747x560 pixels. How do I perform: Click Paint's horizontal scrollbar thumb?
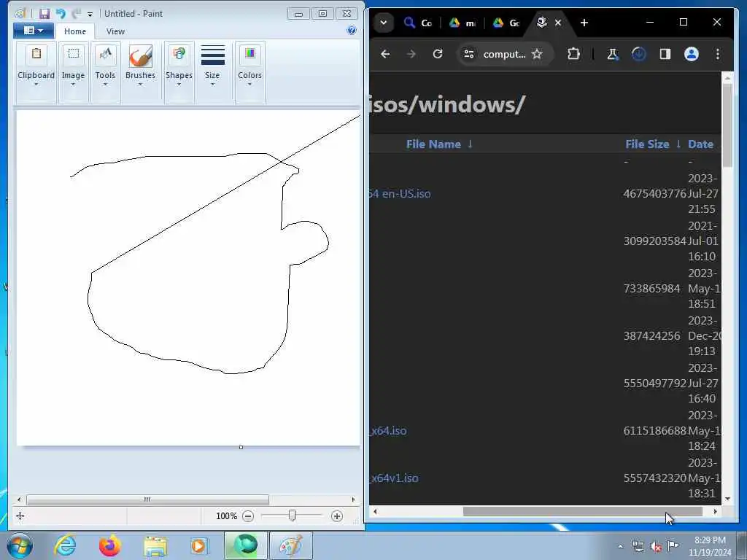click(x=147, y=499)
